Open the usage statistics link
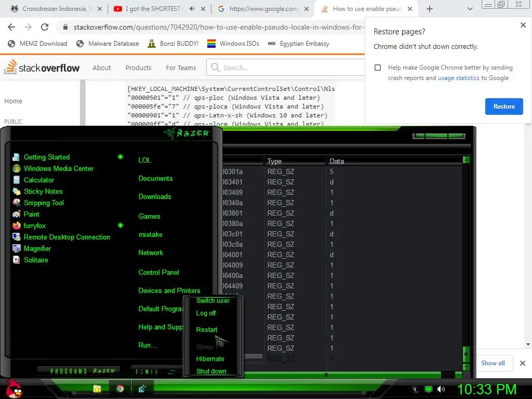Viewport: 532px width, 399px height. click(x=458, y=78)
